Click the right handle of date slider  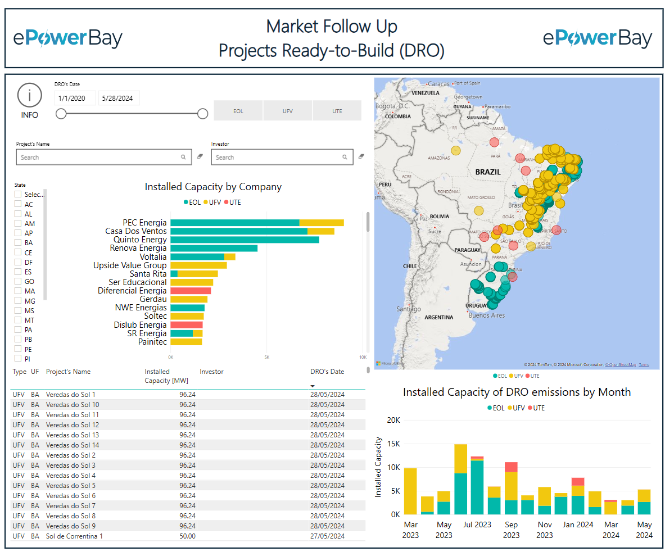203,113
